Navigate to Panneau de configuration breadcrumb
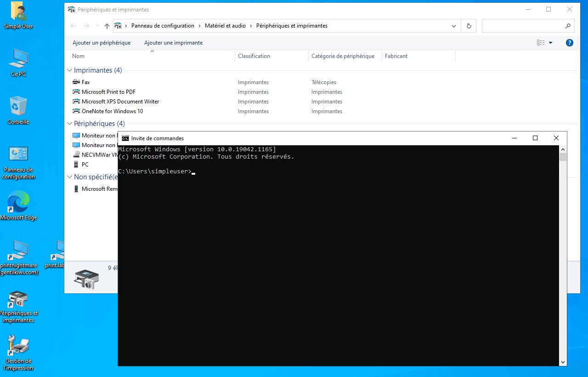Image resolution: width=588 pixels, height=377 pixels. click(x=163, y=26)
